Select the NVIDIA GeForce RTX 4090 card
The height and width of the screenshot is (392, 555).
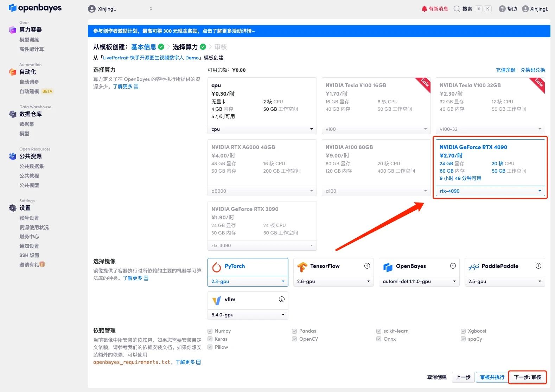click(490, 168)
